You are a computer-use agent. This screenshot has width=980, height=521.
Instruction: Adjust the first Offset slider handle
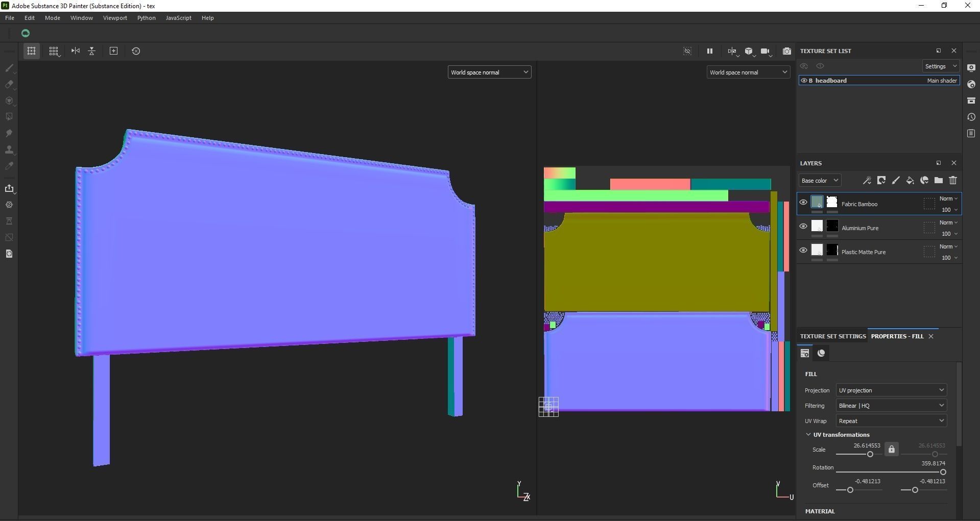(x=850, y=490)
